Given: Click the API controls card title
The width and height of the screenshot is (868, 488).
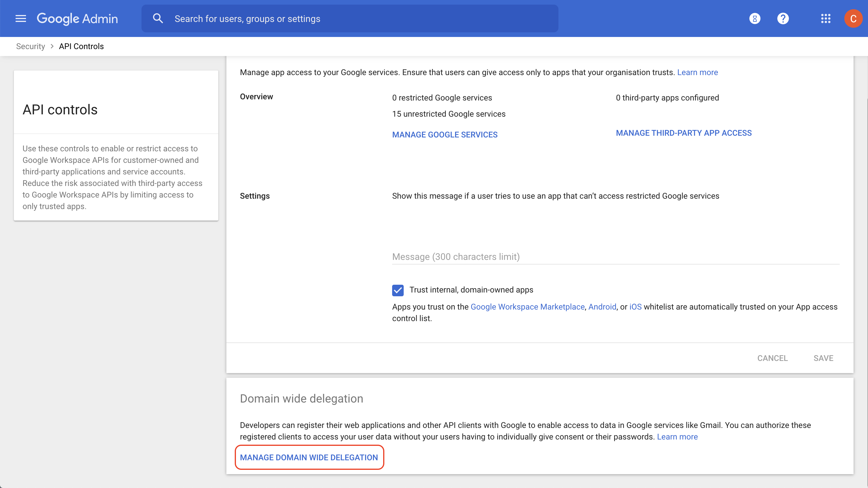Looking at the screenshot, I should [60, 109].
